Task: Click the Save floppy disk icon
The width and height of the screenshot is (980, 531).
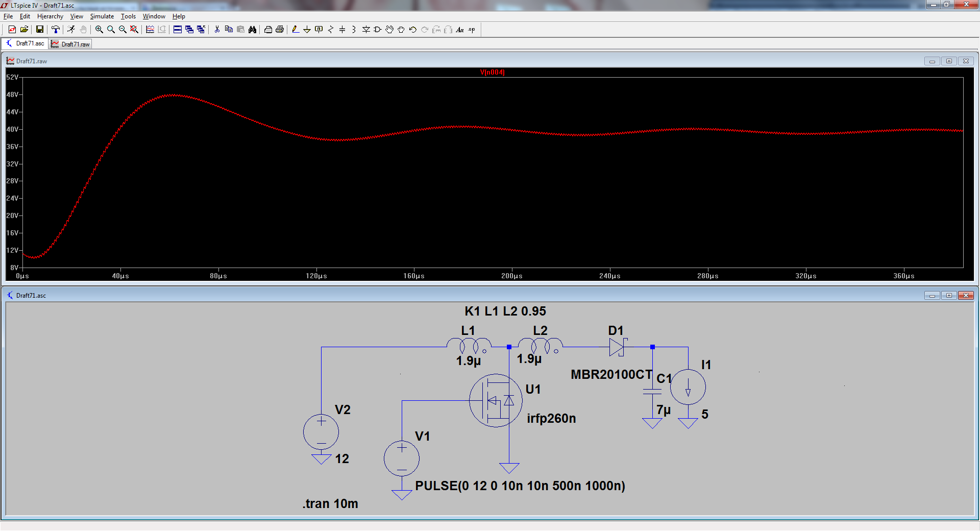Action: 39,30
